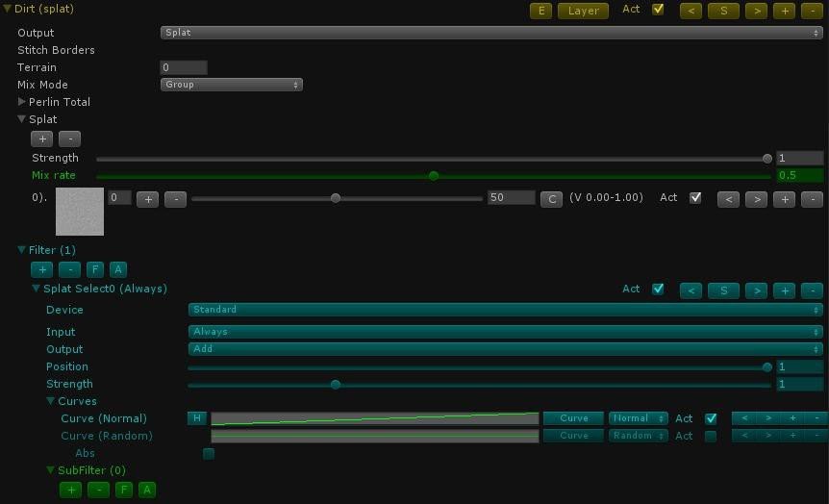This screenshot has width=829, height=504.
Task: Adjust the green Mix rate slider handle
Action: pos(434,176)
